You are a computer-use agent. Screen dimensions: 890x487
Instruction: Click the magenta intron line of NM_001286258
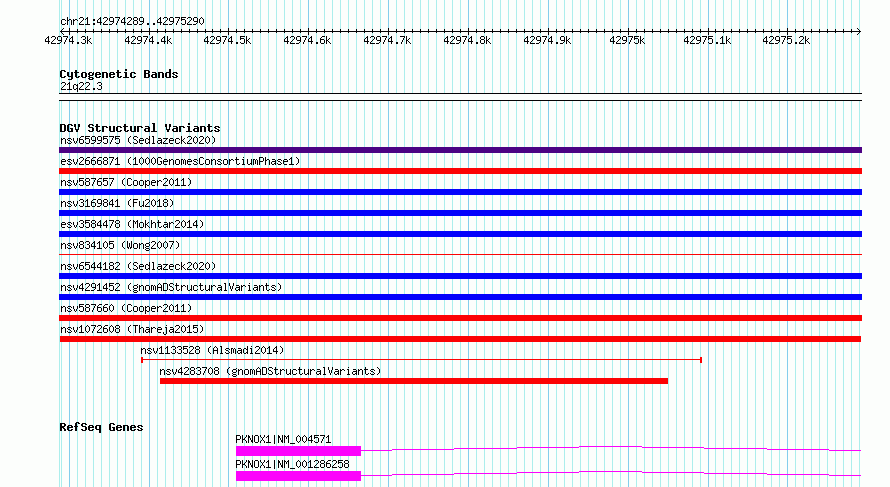(611, 473)
